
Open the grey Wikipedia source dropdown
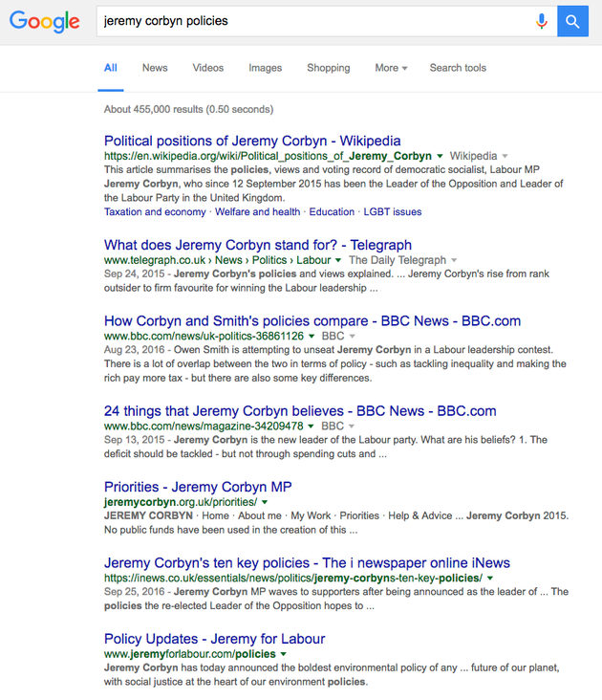479,156
